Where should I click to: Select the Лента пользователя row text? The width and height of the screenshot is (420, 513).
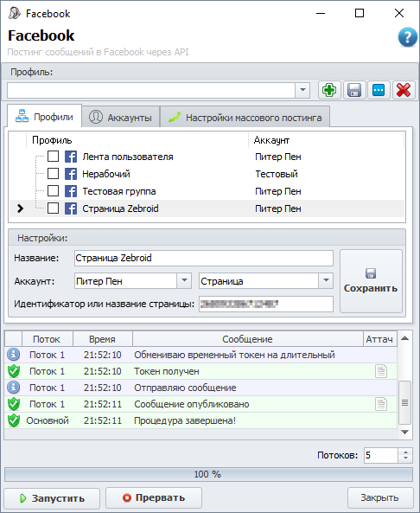(128, 157)
